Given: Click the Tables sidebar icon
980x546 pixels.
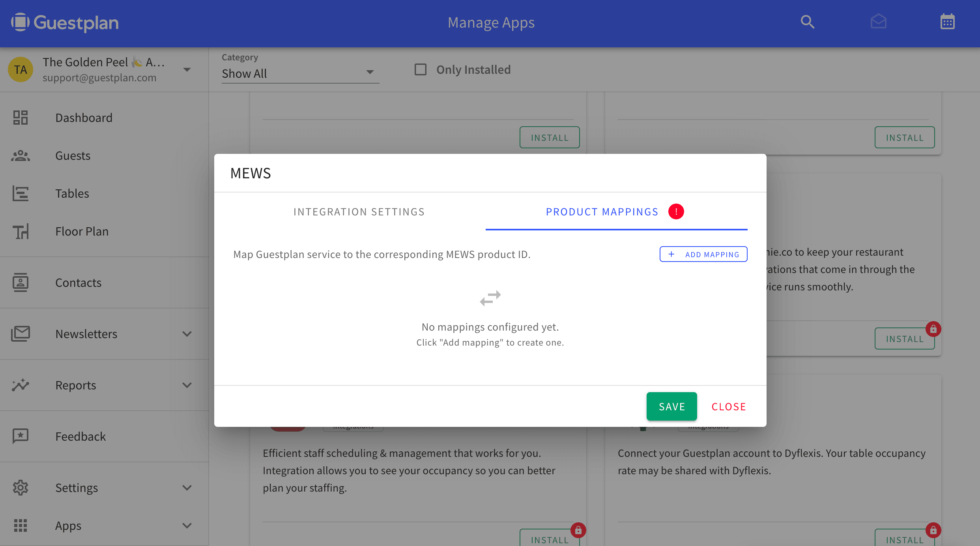Looking at the screenshot, I should point(21,193).
